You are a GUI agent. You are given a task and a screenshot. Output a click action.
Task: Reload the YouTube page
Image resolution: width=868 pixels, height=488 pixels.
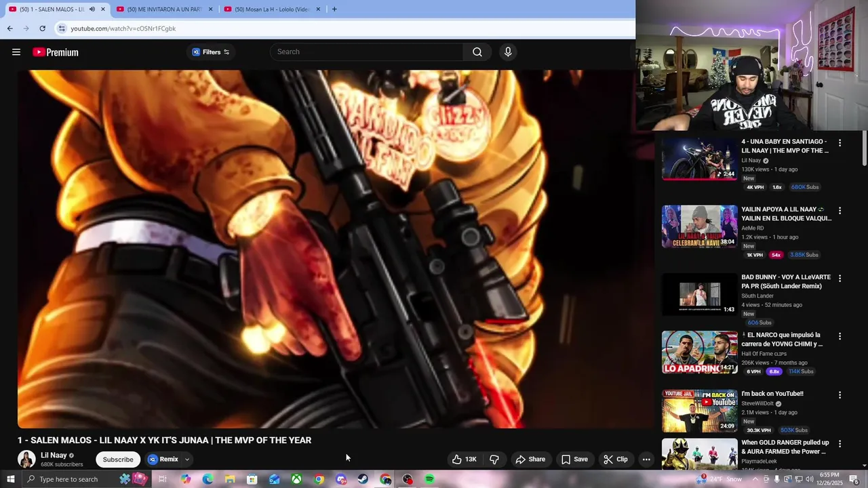[x=42, y=28]
